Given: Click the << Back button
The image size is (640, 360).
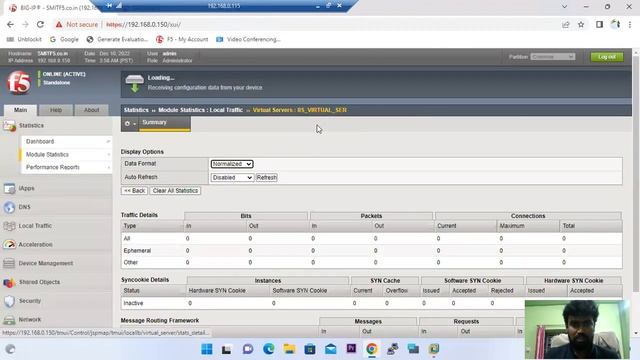Looking at the screenshot, I should pos(134,191).
